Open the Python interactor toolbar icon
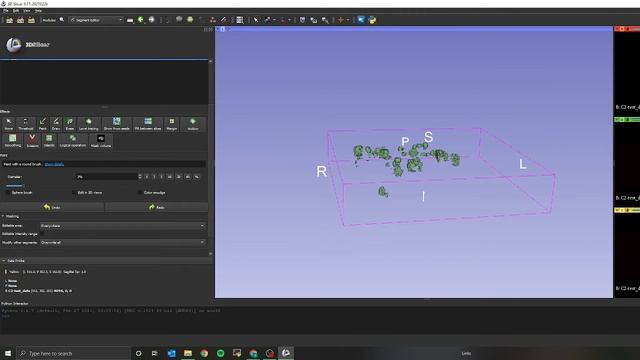This screenshot has width=640, height=360. [372, 20]
